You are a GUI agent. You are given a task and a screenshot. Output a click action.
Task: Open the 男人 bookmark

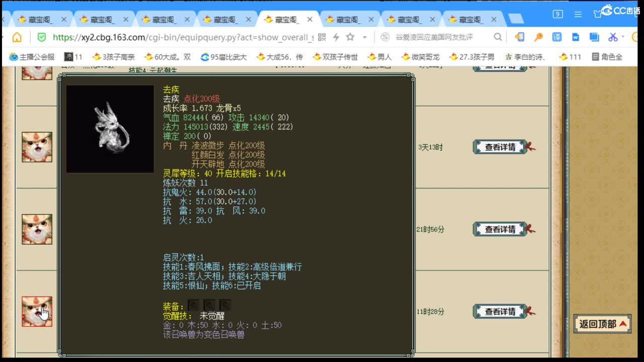tap(379, 57)
